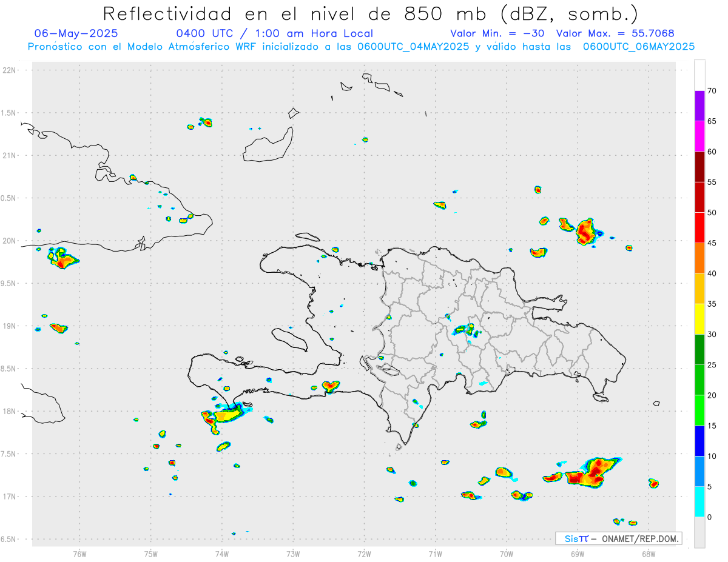
Task: Click the colorbar value label '10'
Action: [712, 457]
